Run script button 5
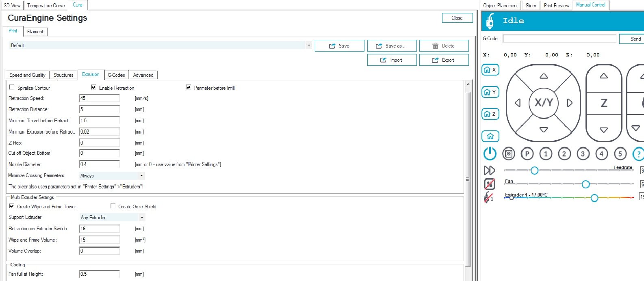The height and width of the screenshot is (281, 644). [620, 154]
